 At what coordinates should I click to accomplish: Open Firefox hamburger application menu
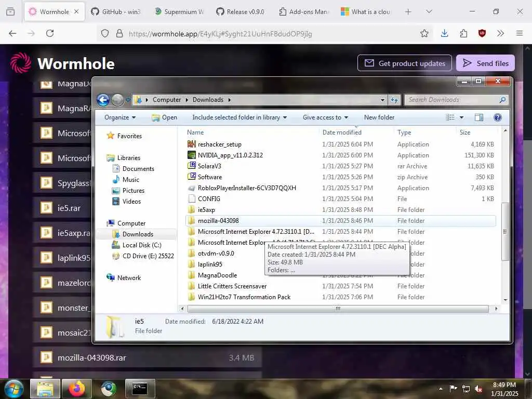tap(520, 33)
